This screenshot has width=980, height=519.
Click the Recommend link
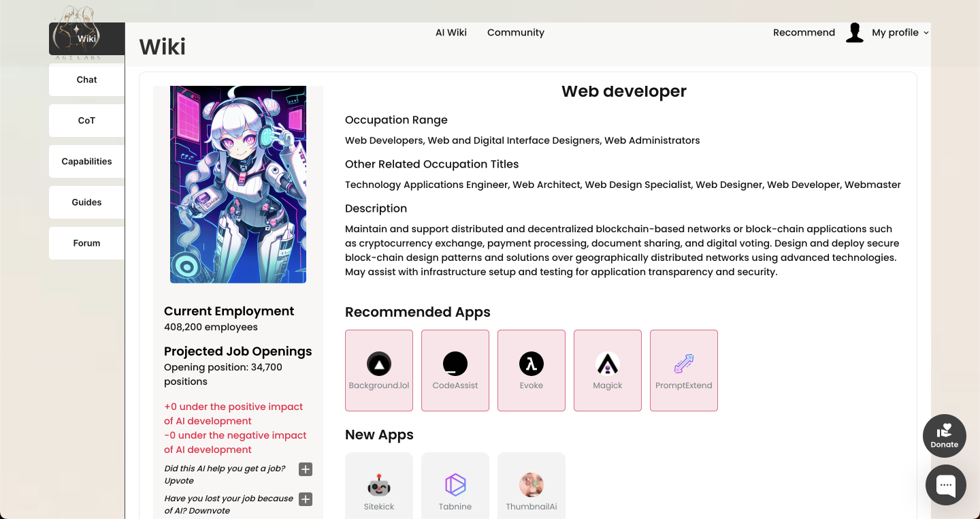[x=804, y=33]
